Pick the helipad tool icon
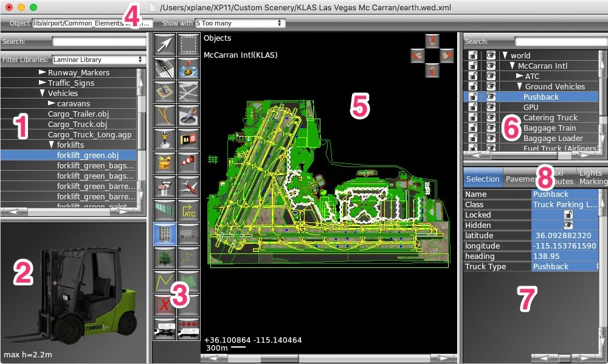 (x=165, y=92)
